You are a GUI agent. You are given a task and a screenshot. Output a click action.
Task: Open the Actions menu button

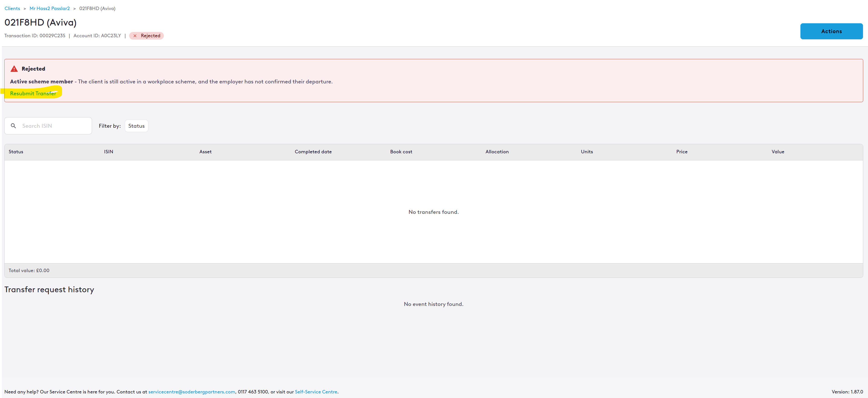click(831, 31)
